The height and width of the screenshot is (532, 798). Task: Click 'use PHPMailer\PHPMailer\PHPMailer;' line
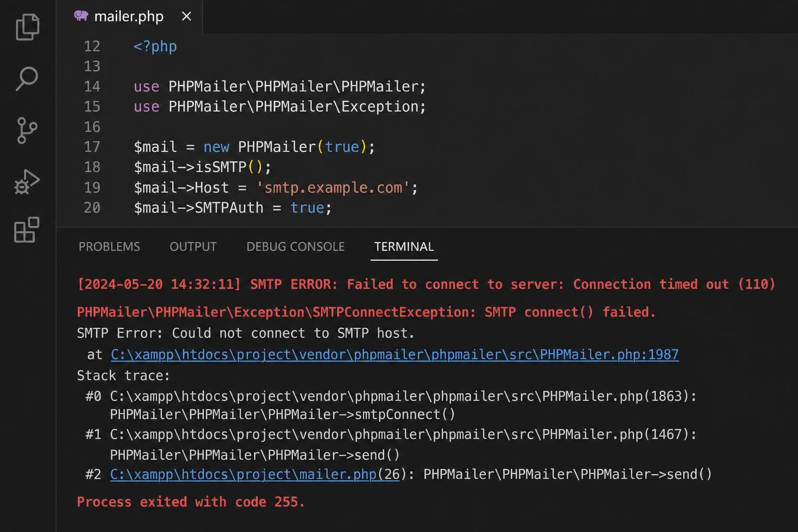tap(280, 86)
